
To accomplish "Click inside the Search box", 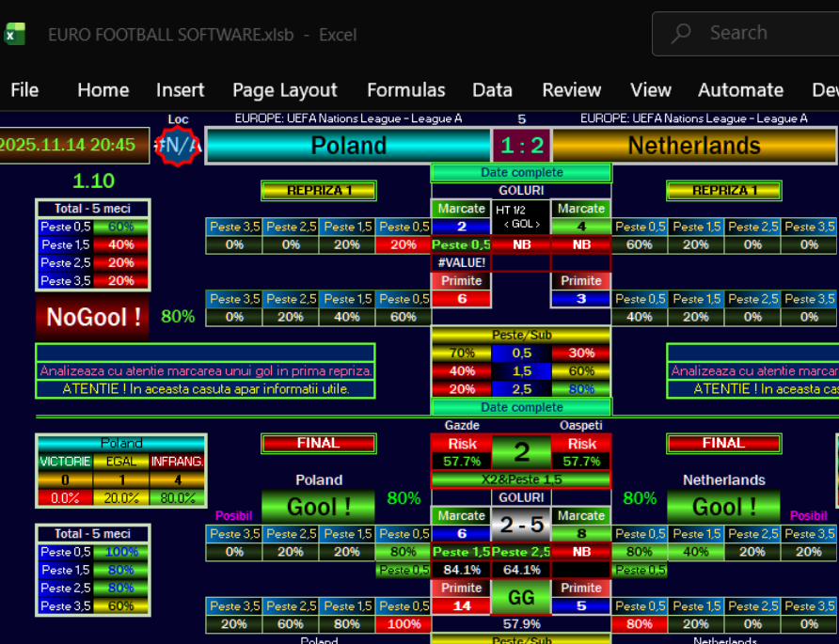I will (x=752, y=33).
